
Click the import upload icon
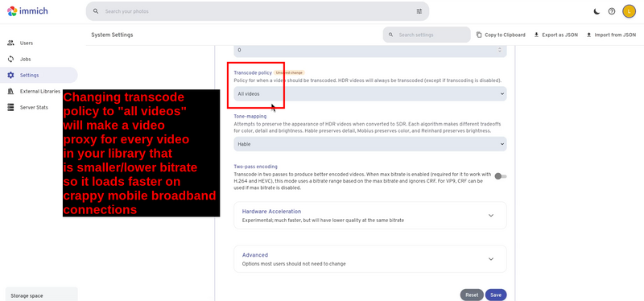[588, 35]
